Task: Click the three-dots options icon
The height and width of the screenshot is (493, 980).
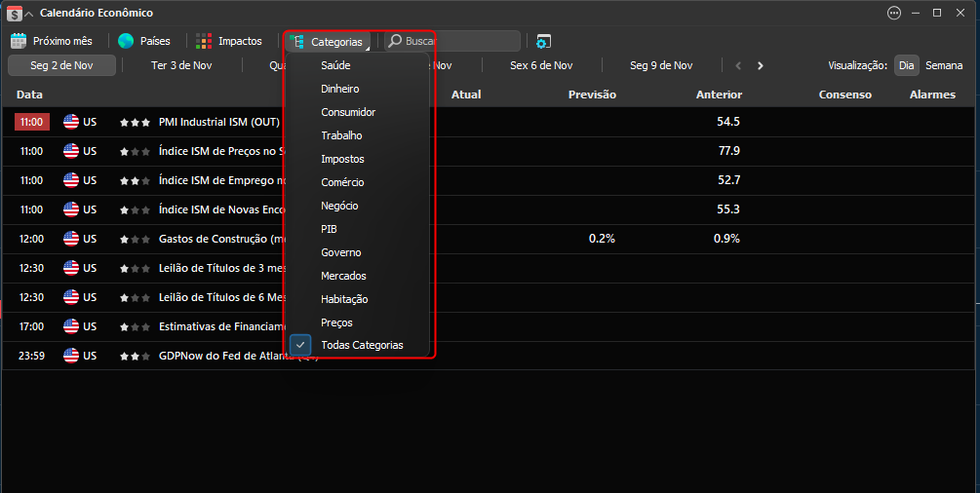Action: [894, 13]
